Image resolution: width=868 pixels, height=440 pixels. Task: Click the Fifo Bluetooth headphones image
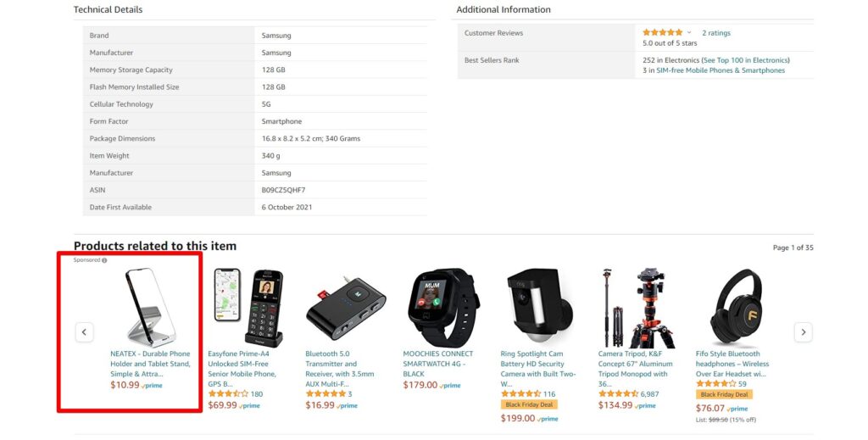pyautogui.click(x=736, y=308)
